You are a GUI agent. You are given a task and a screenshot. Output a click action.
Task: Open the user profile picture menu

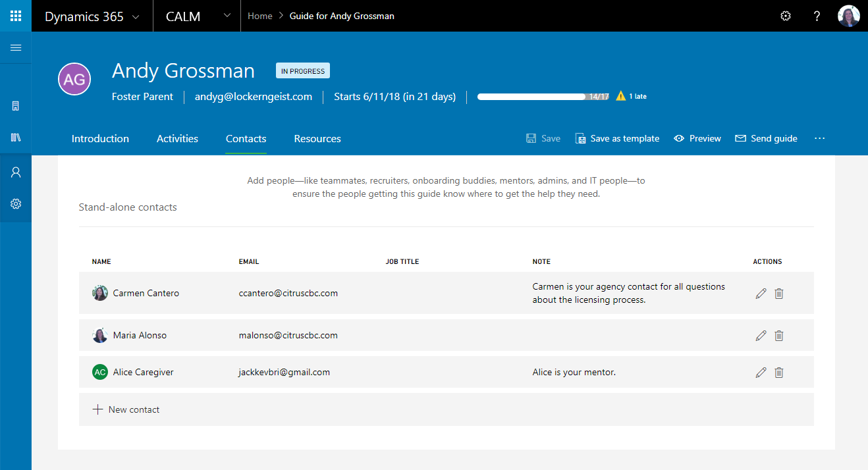(849, 16)
